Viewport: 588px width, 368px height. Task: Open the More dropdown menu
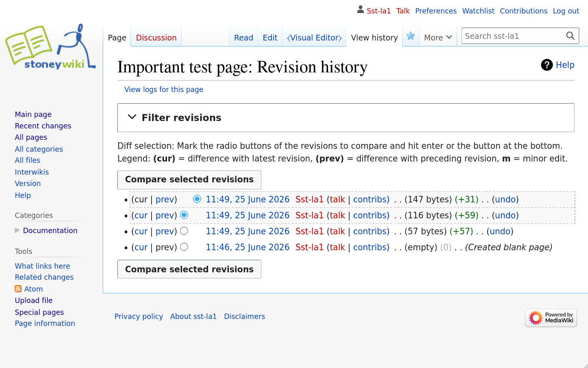click(x=438, y=38)
